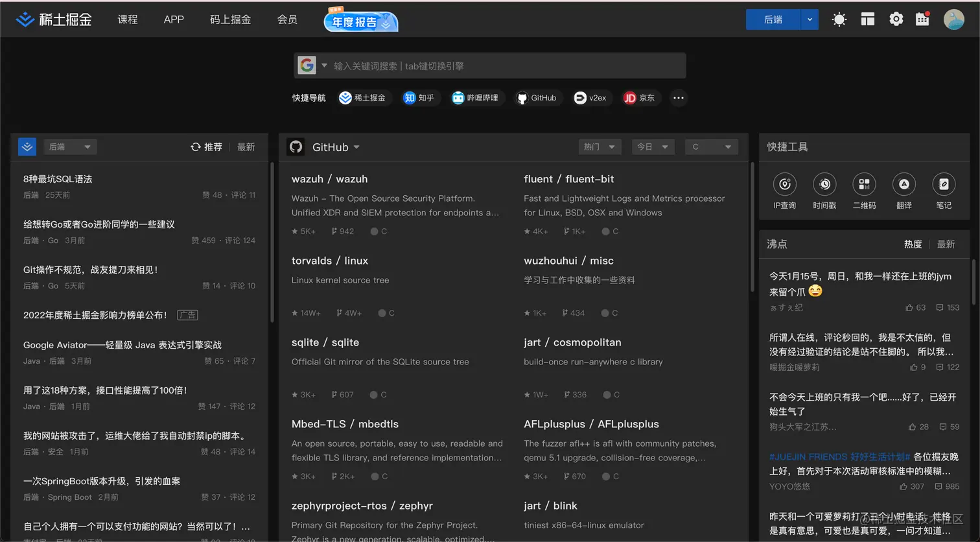Go to the 码上掘金 menu item
Screen dimensions: 980x542
[x=230, y=19]
